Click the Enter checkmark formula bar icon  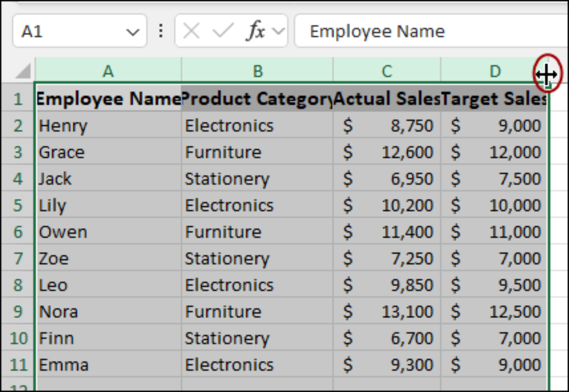[223, 31]
